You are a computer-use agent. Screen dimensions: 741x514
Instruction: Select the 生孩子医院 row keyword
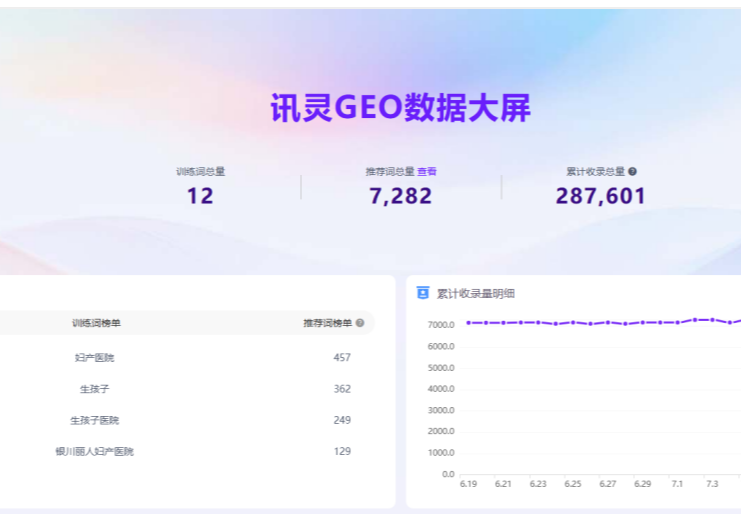click(95, 420)
